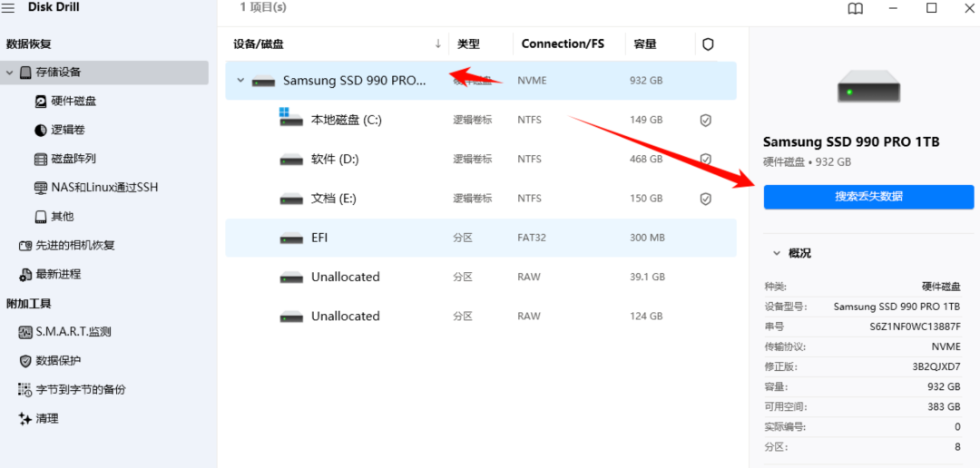Click the drive icon for EFI

[291, 238]
